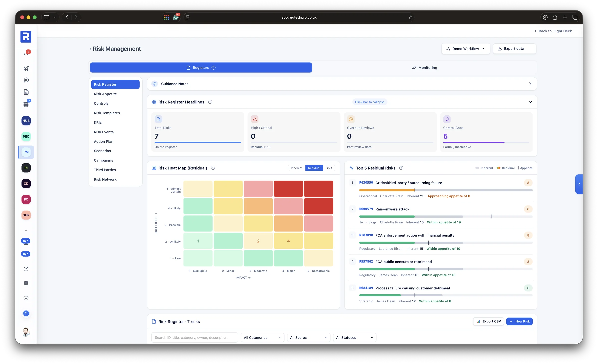Expand the blue side panel handle

[579, 184]
